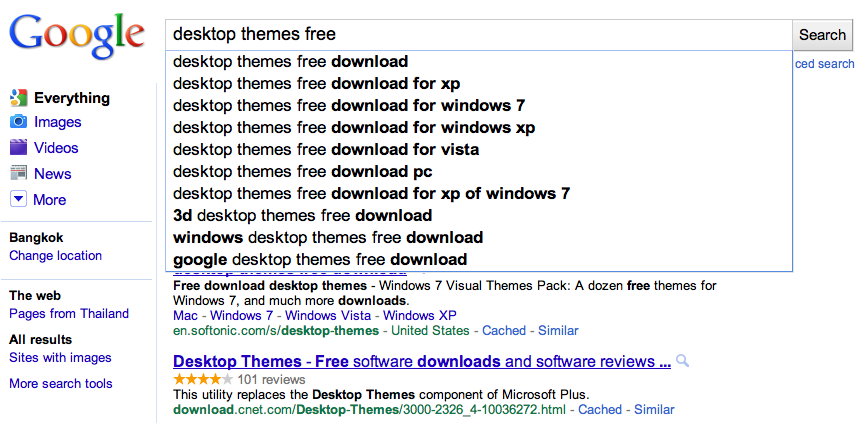
Task: Open Cached version of cnet result
Action: 600,409
